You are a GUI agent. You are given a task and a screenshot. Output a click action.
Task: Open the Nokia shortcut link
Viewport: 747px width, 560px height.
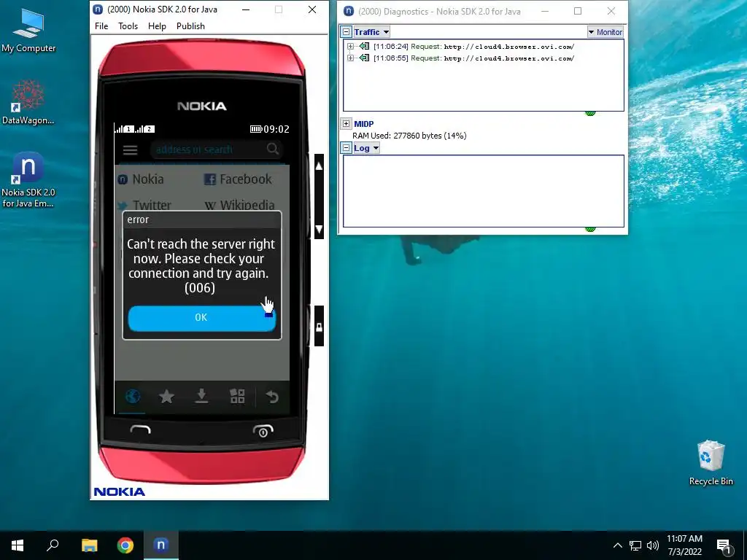[141, 179]
